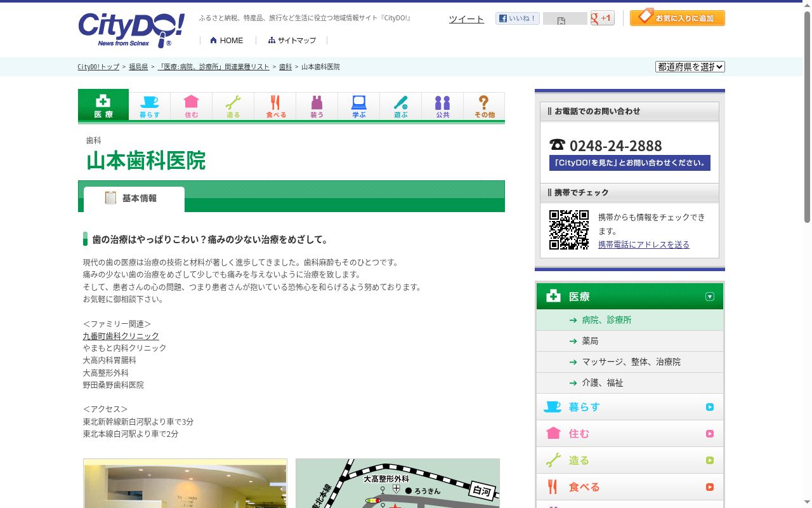Click the 携帯でチェック header

point(629,192)
